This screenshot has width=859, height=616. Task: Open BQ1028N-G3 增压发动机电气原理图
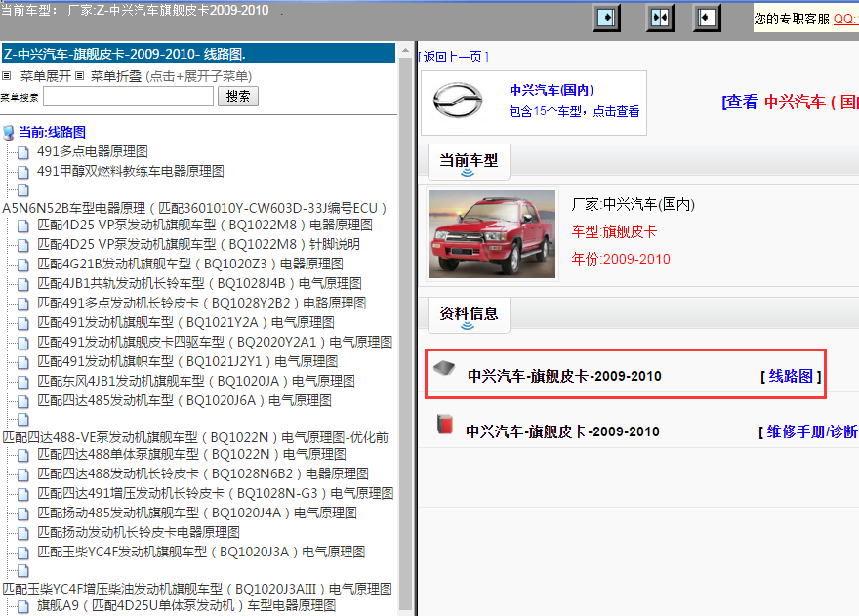point(216,493)
